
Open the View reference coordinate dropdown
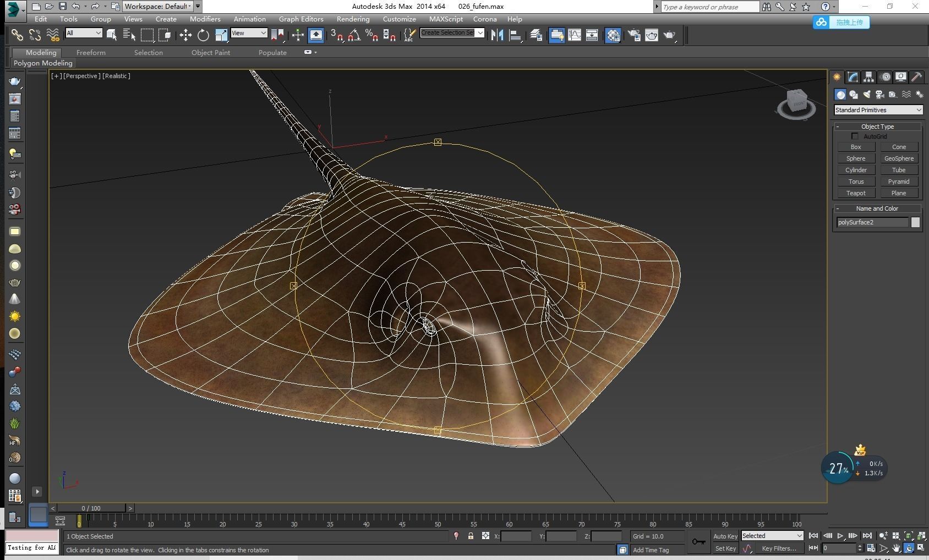tap(249, 34)
